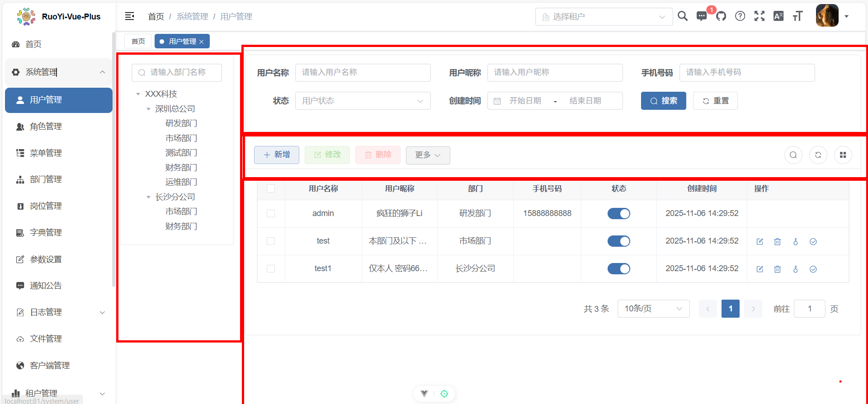
Task: Click the 新增 add user button
Action: (x=277, y=155)
